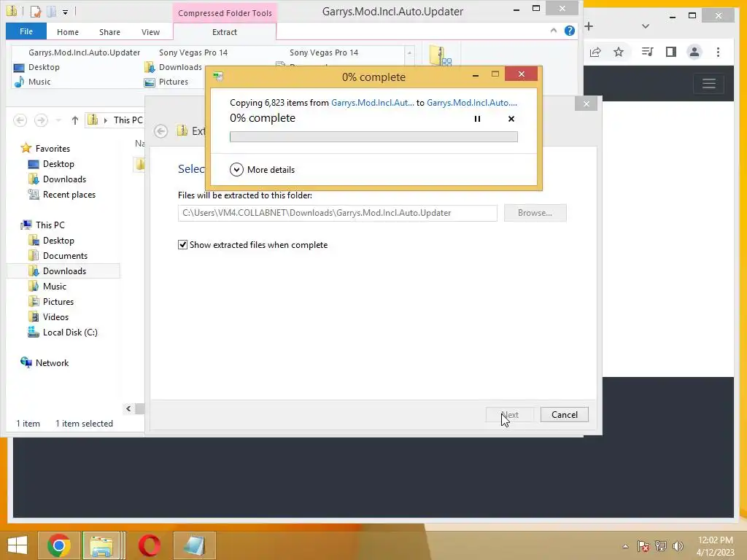Image resolution: width=747 pixels, height=560 pixels.
Task: Choose Music in extract-to list
Action: click(32, 82)
